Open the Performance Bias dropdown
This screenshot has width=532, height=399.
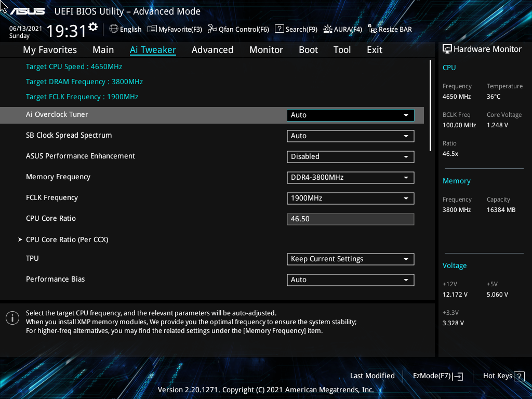[351, 280]
